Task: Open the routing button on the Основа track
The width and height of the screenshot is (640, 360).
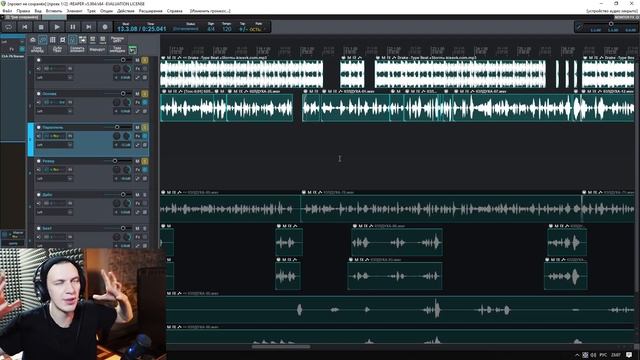Action: (145, 111)
